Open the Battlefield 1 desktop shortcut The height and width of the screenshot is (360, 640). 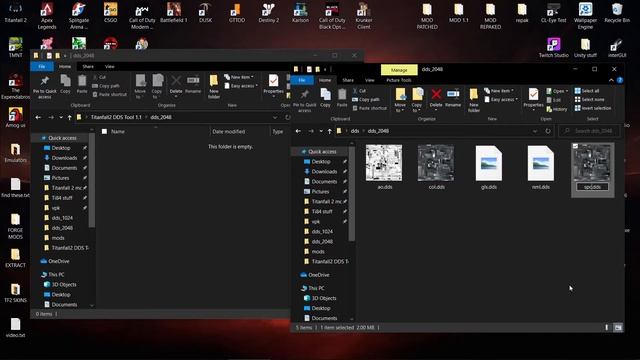point(174,12)
